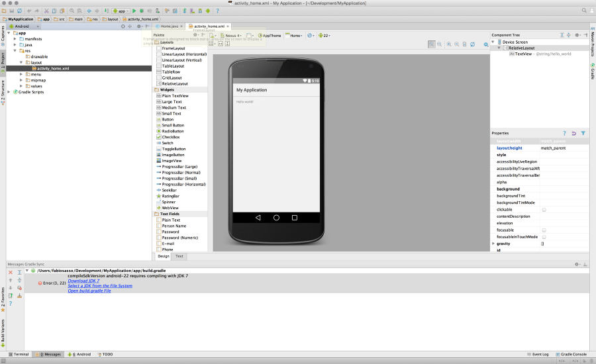Click the Expand All icon in Messages panel
Viewport: 596px width, 364px height.
(x=19, y=273)
